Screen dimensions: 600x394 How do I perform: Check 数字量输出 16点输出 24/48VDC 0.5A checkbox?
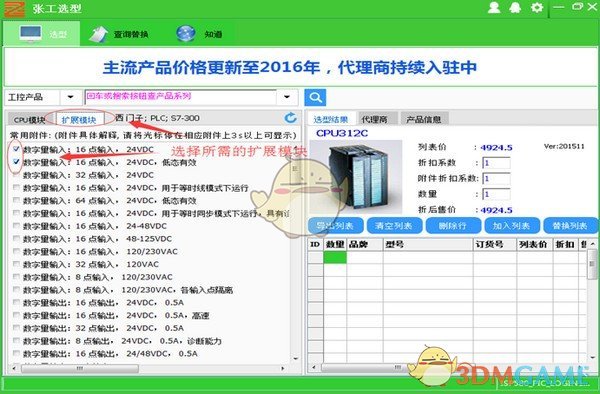click(x=16, y=353)
